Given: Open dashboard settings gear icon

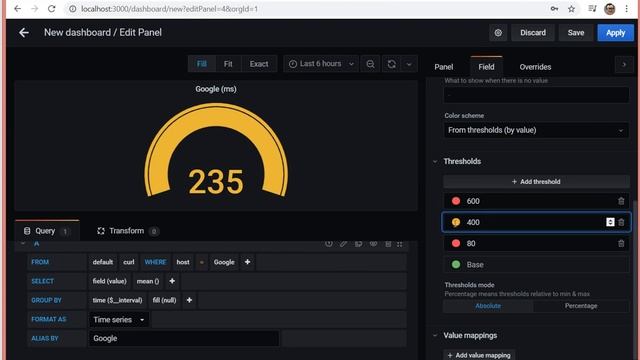Looking at the screenshot, I should [x=498, y=33].
